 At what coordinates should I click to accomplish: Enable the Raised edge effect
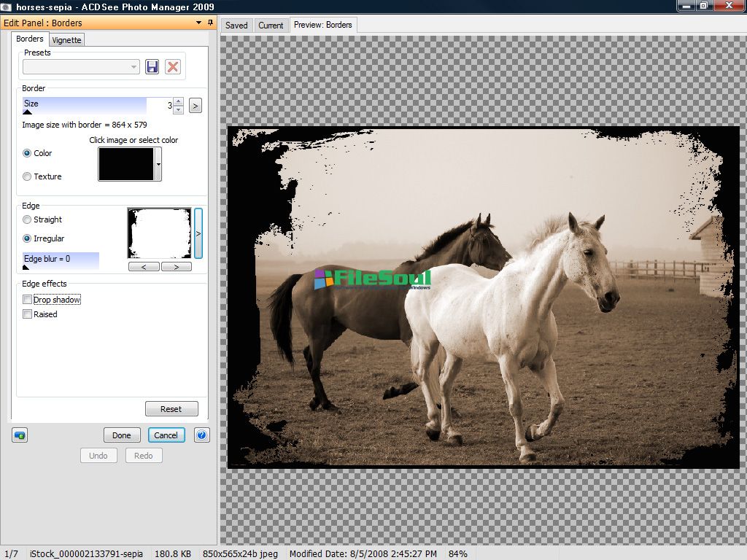28,314
